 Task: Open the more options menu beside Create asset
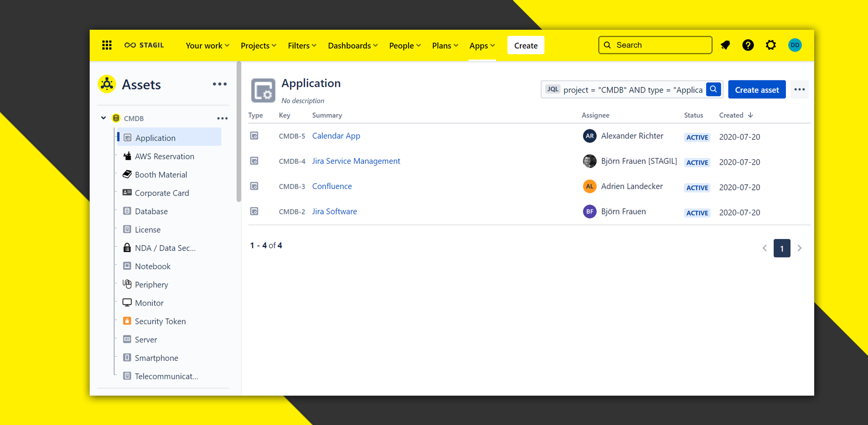pos(800,89)
